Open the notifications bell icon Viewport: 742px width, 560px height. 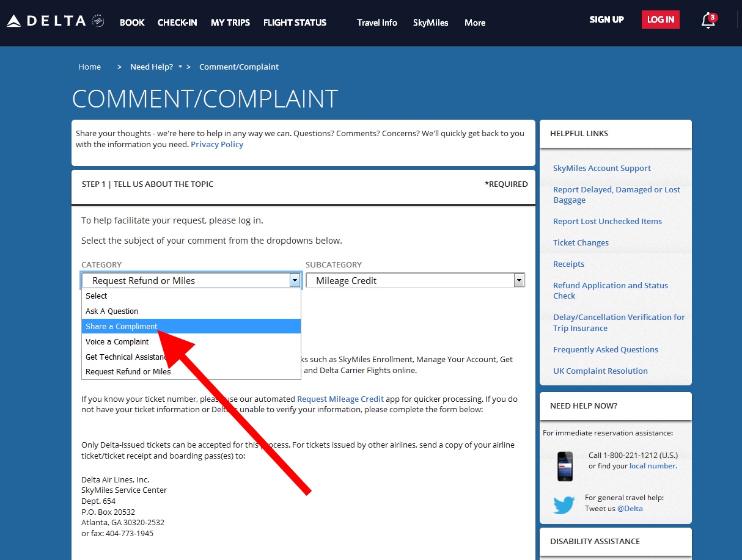pos(708,21)
